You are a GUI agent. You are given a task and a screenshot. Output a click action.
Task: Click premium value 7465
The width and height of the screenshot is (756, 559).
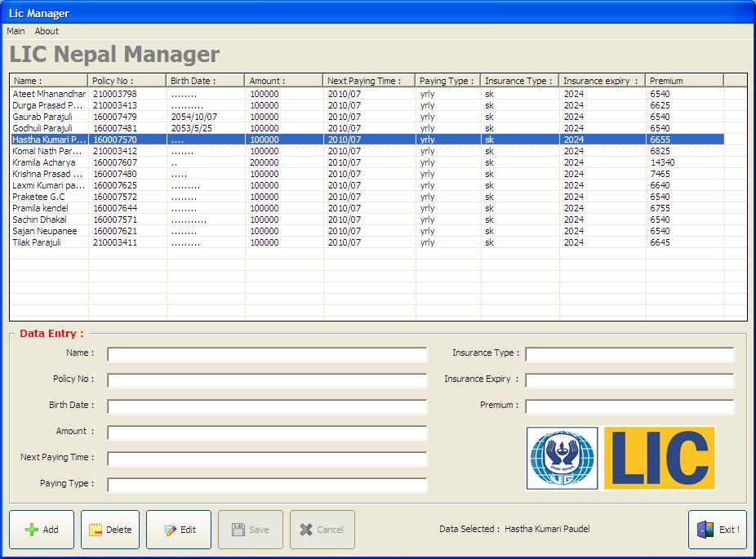click(660, 174)
